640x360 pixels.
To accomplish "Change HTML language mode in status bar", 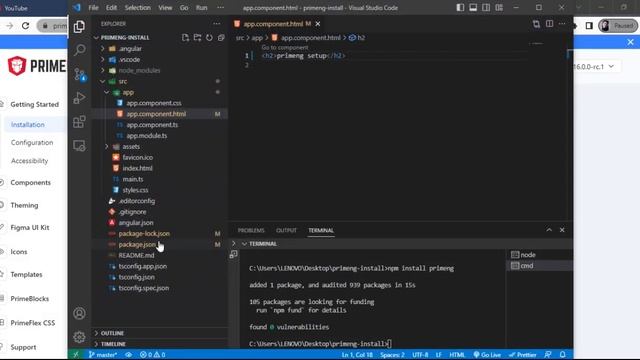I will [x=457, y=355].
